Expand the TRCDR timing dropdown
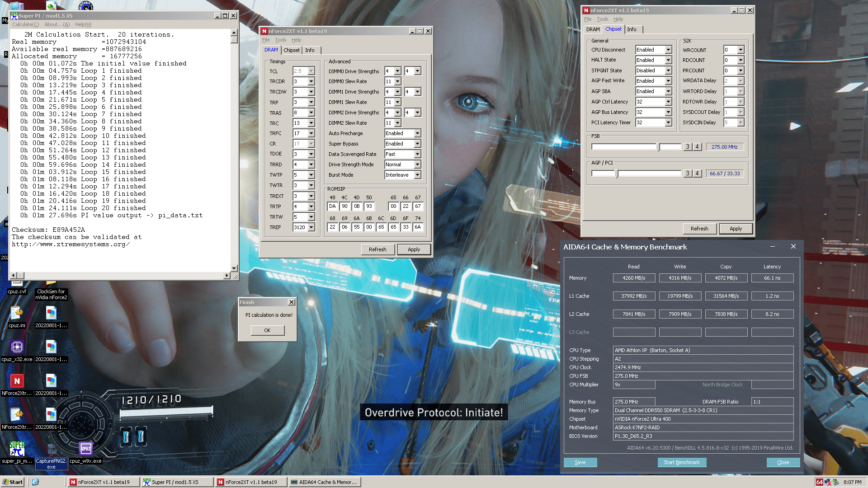The width and height of the screenshot is (868, 488). tap(311, 82)
